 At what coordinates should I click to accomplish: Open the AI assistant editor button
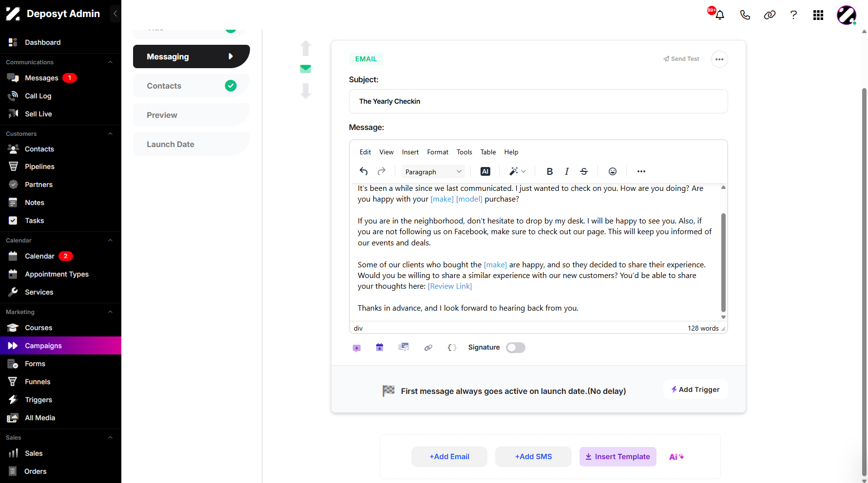click(x=485, y=171)
